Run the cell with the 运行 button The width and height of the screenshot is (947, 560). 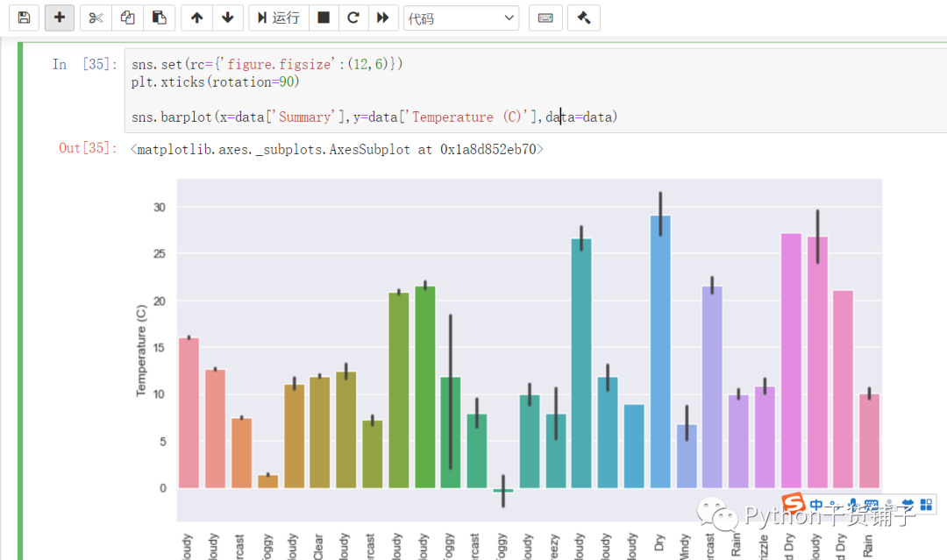[279, 18]
